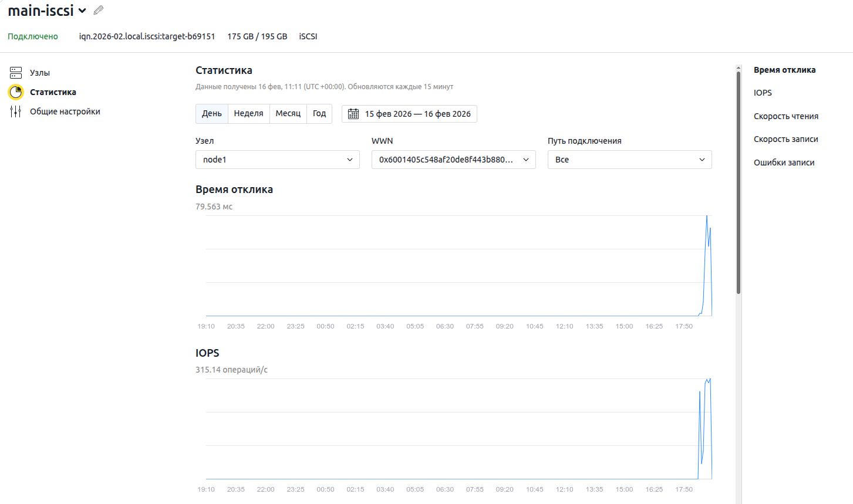
Task: Open the calendar icon in date range
Action: coord(353,114)
